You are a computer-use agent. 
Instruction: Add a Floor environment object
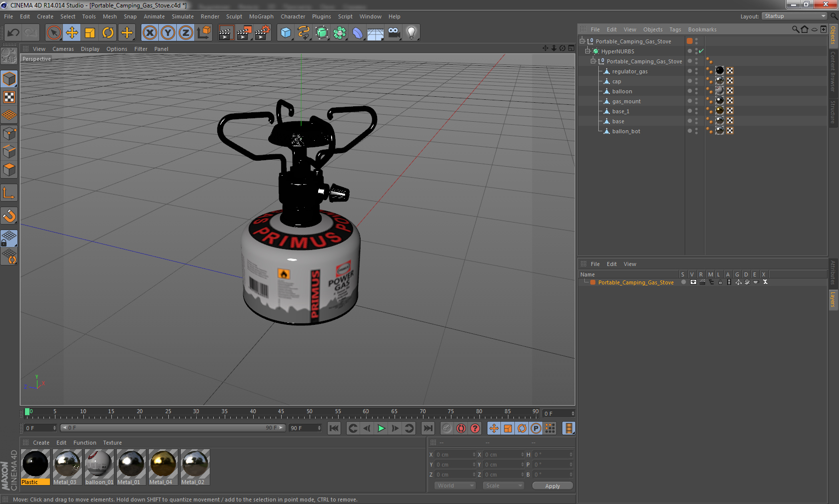click(376, 33)
